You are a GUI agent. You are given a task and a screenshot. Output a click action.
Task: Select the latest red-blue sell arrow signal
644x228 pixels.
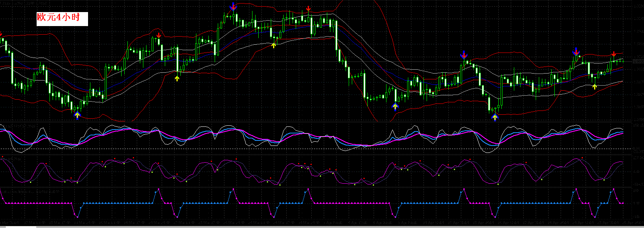576,52
